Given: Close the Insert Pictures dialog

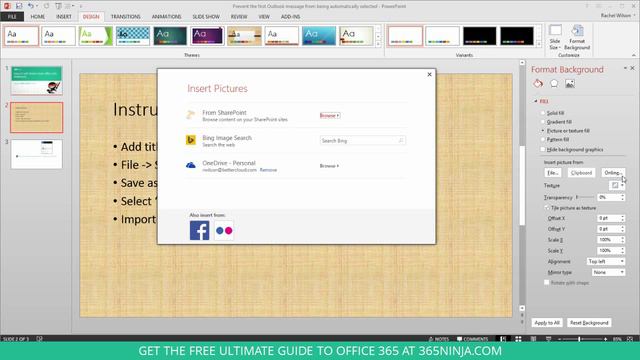Looking at the screenshot, I should 429,74.
